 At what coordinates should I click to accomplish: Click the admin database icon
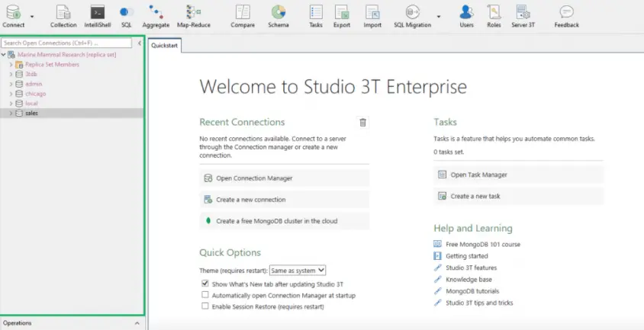19,84
